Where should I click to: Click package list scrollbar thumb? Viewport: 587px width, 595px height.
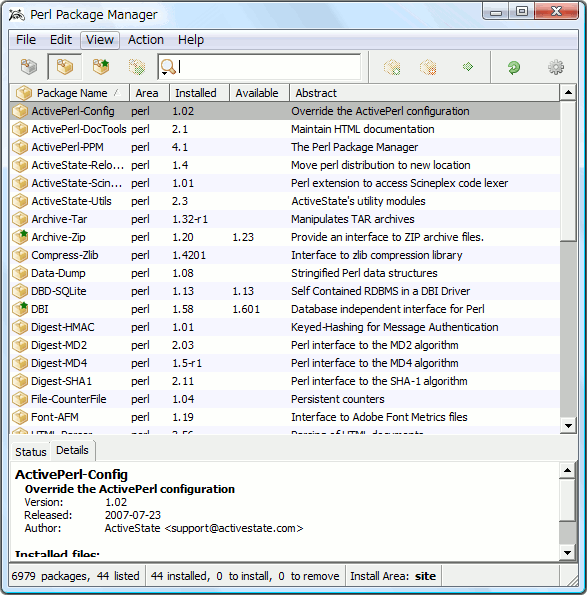[568, 171]
